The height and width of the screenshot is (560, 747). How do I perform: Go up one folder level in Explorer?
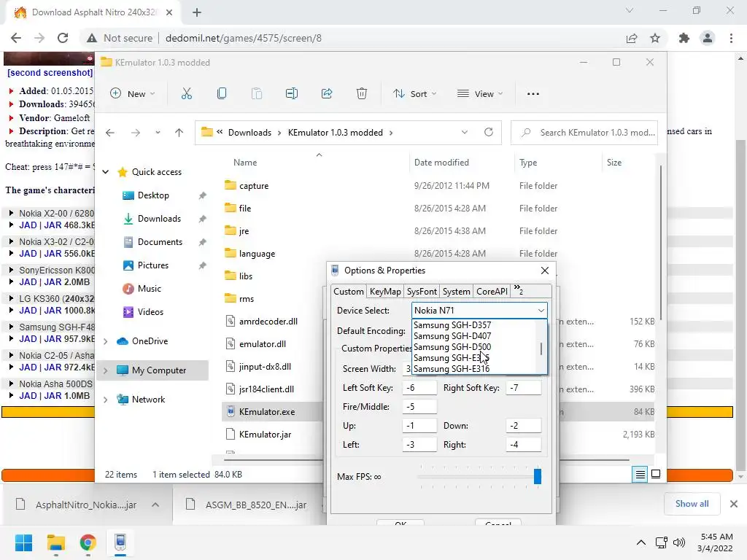coord(179,133)
